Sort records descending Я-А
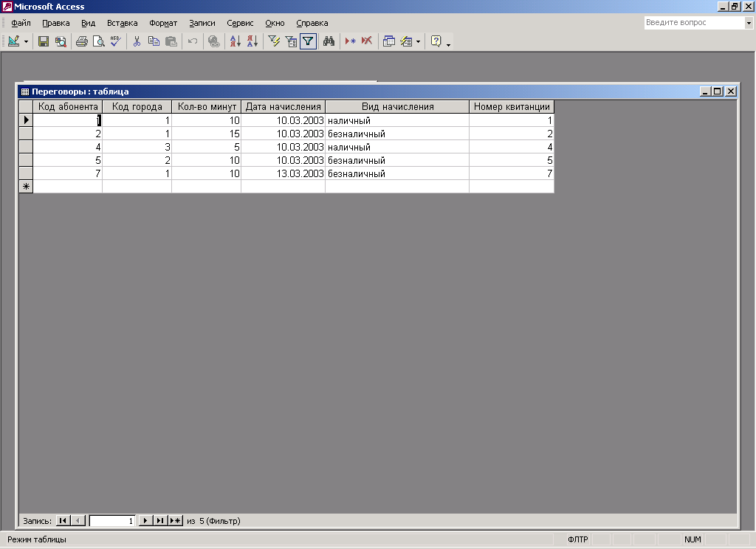 [x=252, y=41]
